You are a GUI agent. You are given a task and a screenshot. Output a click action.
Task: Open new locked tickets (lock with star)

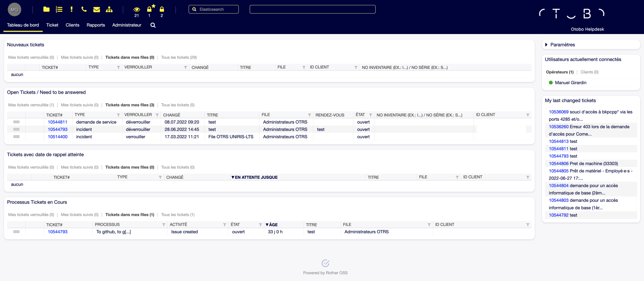pyautogui.click(x=149, y=9)
